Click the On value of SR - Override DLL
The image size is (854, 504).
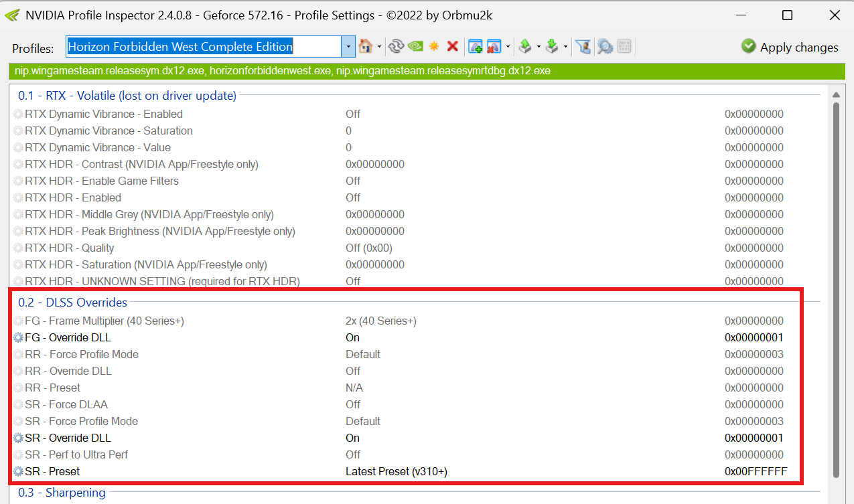353,438
